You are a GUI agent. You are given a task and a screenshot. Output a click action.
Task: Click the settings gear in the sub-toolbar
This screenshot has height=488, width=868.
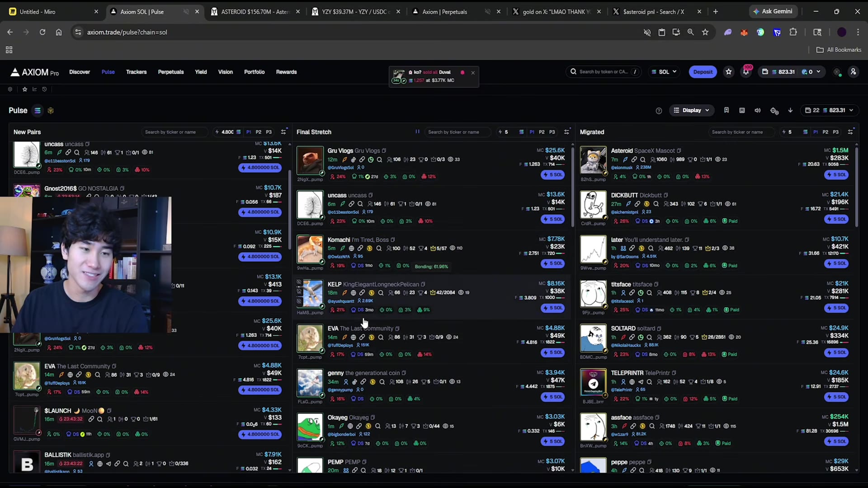tap(10, 89)
